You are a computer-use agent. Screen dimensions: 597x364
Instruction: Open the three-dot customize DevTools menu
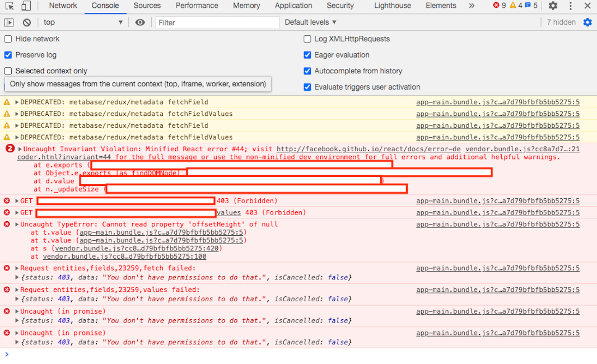point(570,6)
